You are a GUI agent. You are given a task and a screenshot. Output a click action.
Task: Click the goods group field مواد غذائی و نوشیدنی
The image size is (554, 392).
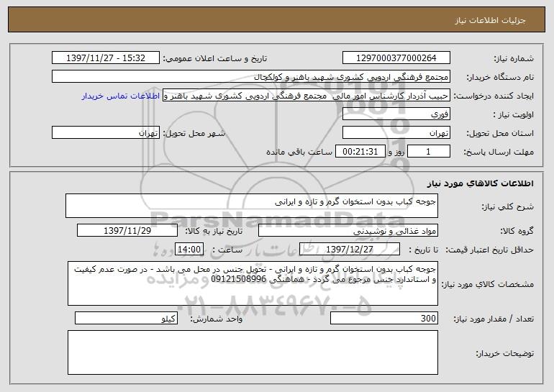pyautogui.click(x=348, y=231)
